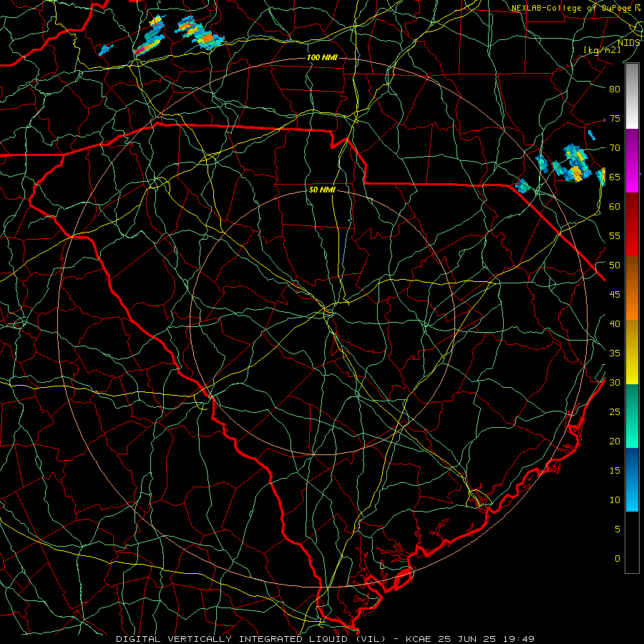Select the "50" value on the legend
Viewport: 644px width, 644px height.
(x=615, y=265)
